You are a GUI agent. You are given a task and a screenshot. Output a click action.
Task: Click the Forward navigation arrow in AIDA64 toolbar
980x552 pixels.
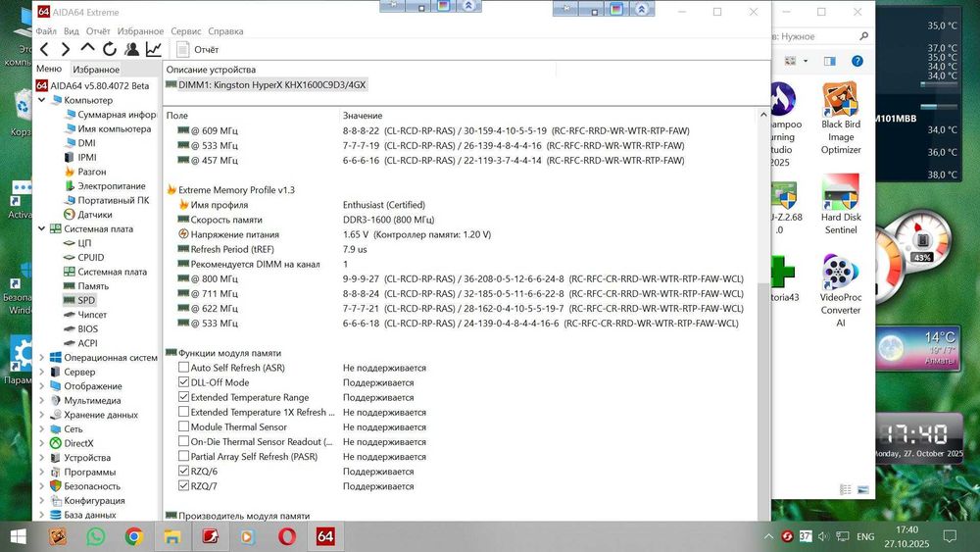(65, 49)
